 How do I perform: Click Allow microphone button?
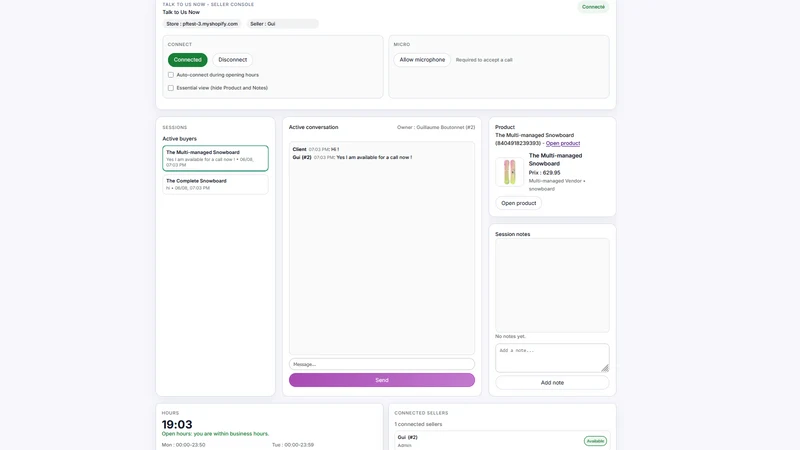click(x=422, y=60)
